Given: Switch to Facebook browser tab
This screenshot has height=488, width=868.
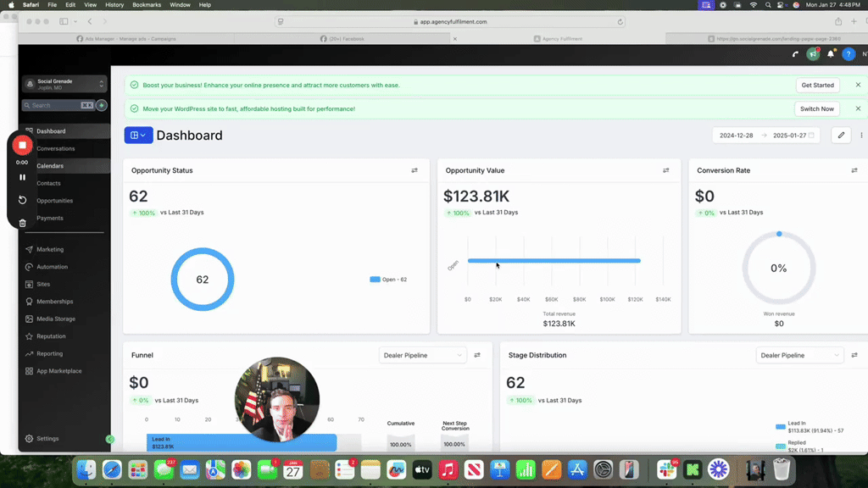Looking at the screenshot, I should tap(342, 39).
